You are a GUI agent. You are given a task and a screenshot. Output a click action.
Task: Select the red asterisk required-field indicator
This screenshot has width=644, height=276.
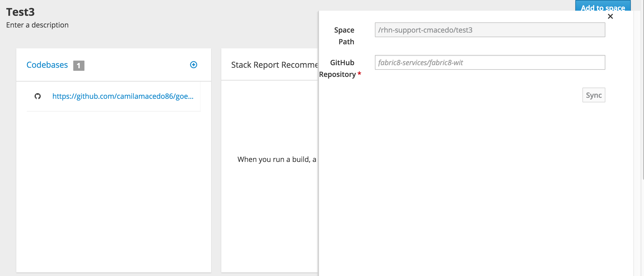click(359, 74)
